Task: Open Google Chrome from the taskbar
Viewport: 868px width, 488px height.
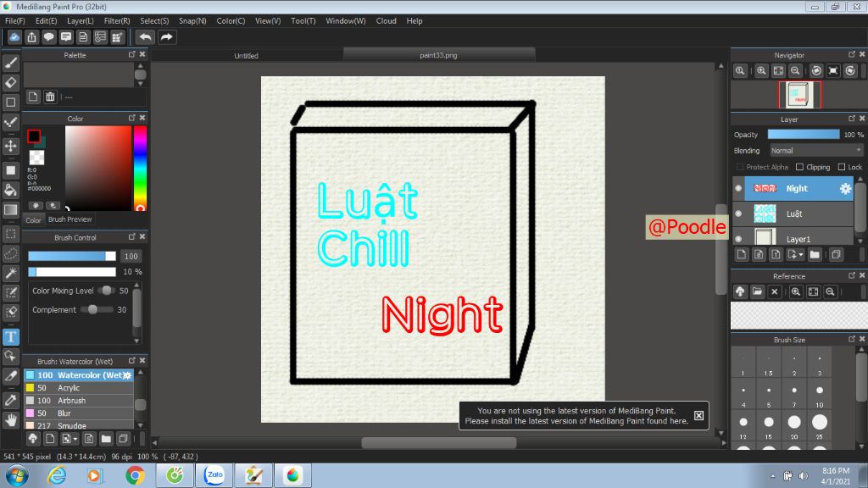Action: click(x=135, y=475)
